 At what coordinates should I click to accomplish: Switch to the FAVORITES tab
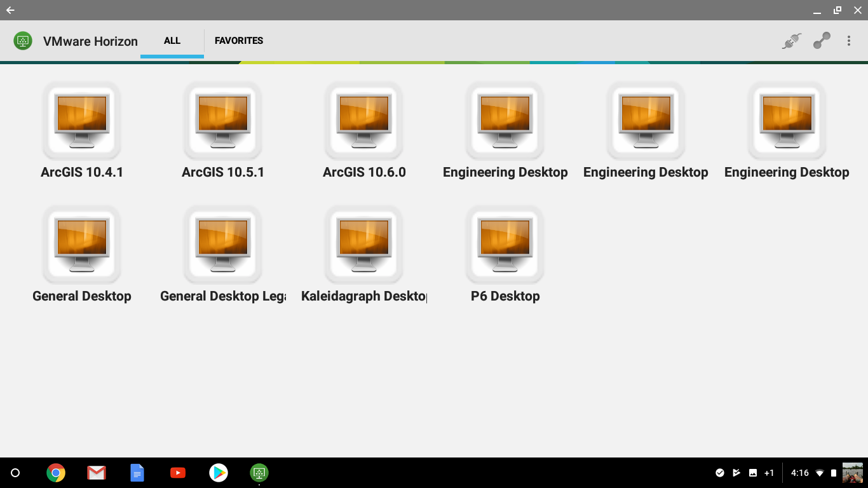239,41
